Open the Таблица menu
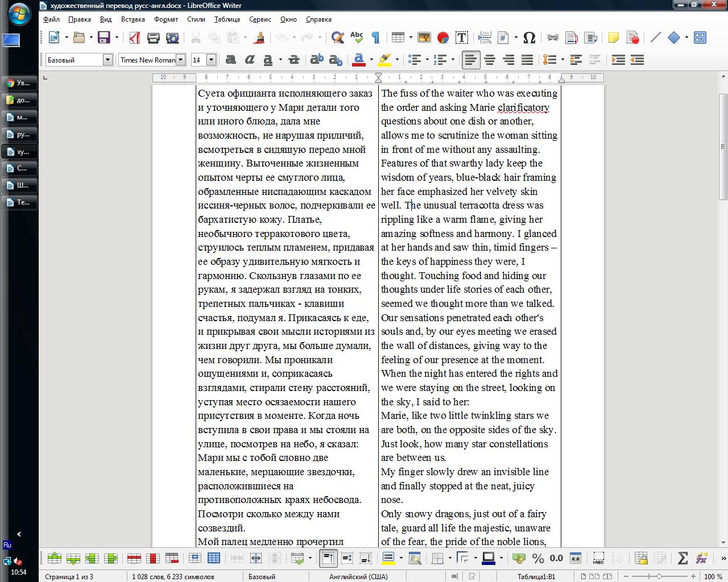 227,19
